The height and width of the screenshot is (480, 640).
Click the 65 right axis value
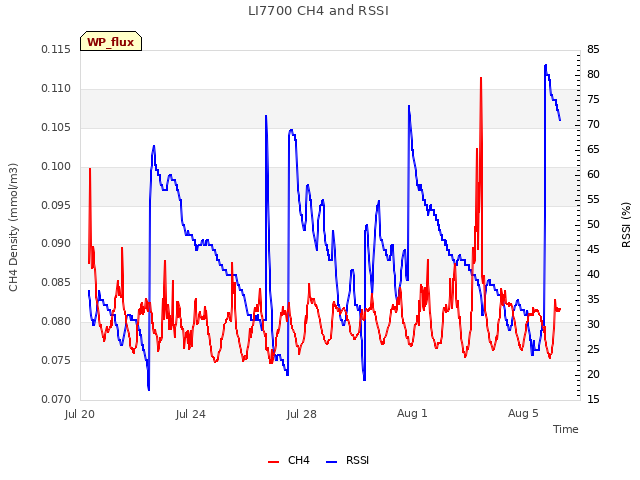tap(593, 149)
